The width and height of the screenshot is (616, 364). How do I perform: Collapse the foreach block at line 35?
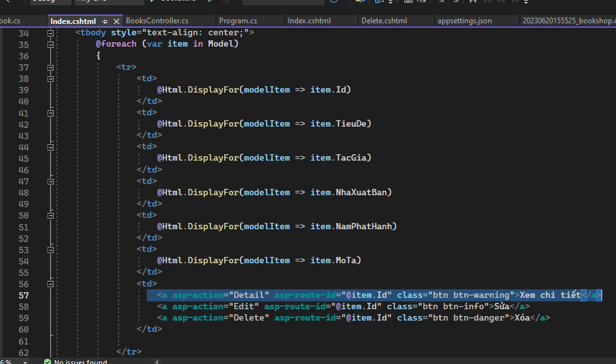tap(50, 44)
